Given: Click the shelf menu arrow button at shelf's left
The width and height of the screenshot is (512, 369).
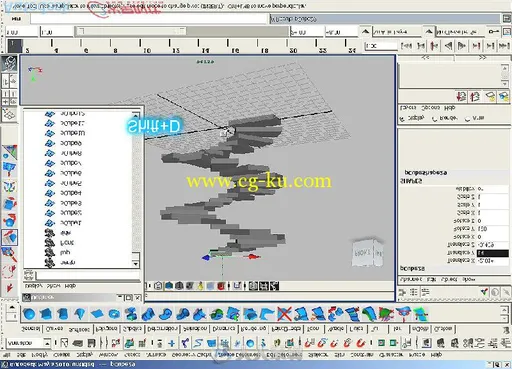Looking at the screenshot, I should pos(12,307).
